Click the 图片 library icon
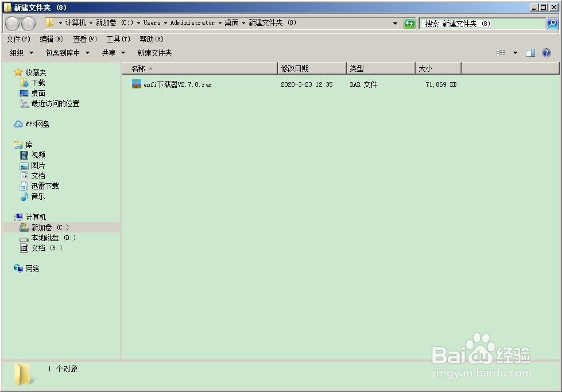The height and width of the screenshot is (392, 562). point(24,165)
